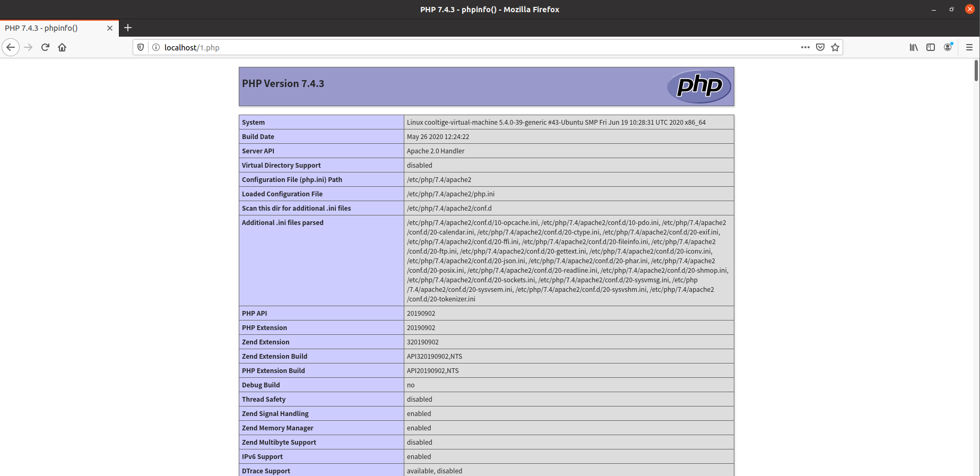The image size is (980, 476).
Task: Click the vertical page scrollbar thumb
Action: pyautogui.click(x=976, y=71)
